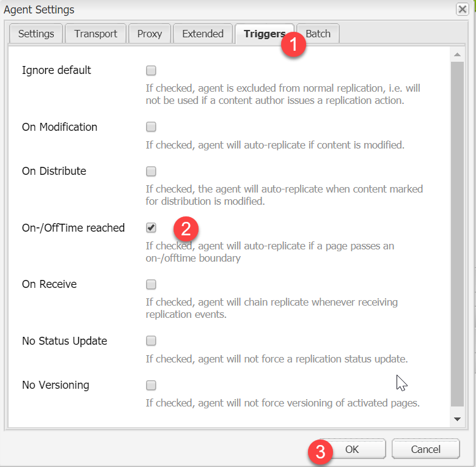Open the Settings tab
The height and width of the screenshot is (467, 476).
tap(36, 34)
